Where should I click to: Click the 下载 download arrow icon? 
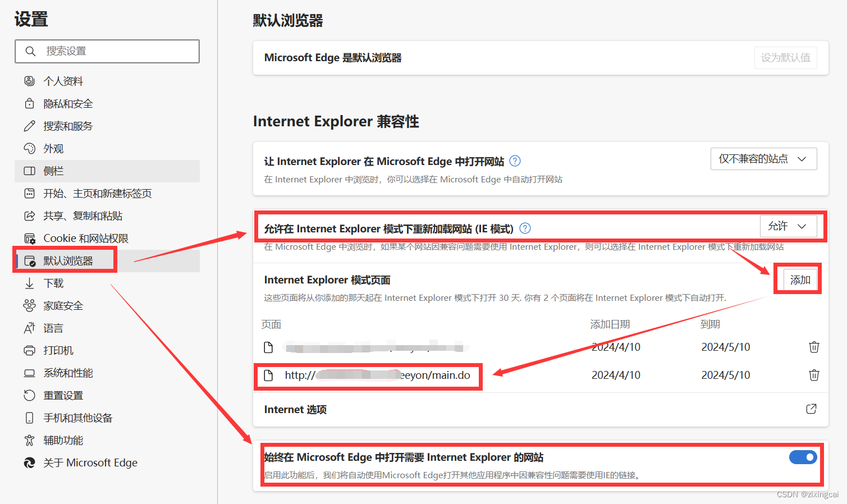coord(29,283)
